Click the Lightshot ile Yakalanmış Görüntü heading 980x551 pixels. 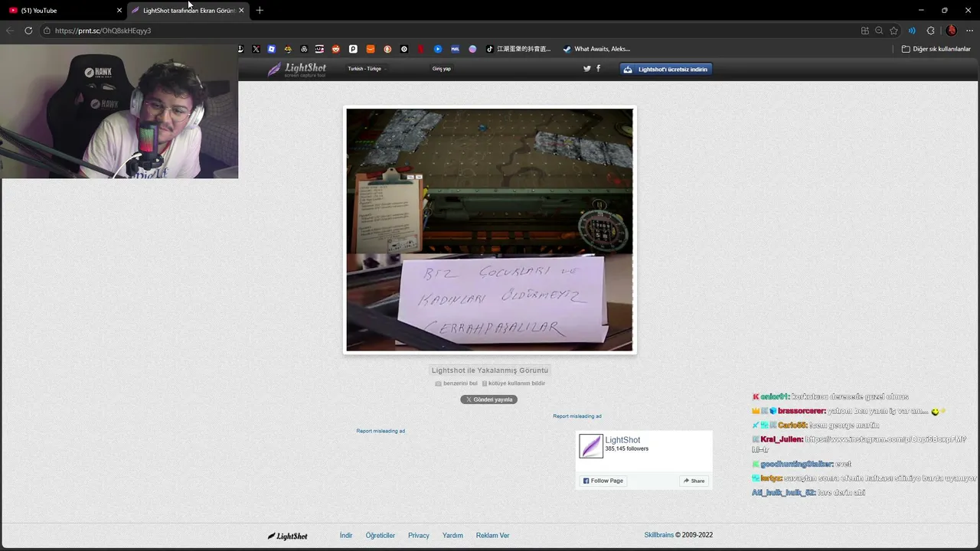pos(490,370)
